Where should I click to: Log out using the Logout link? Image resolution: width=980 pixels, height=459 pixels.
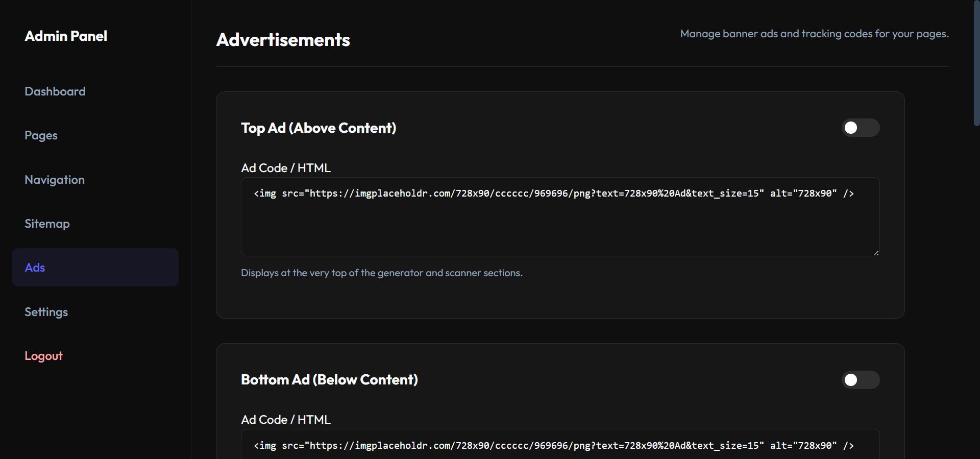43,356
